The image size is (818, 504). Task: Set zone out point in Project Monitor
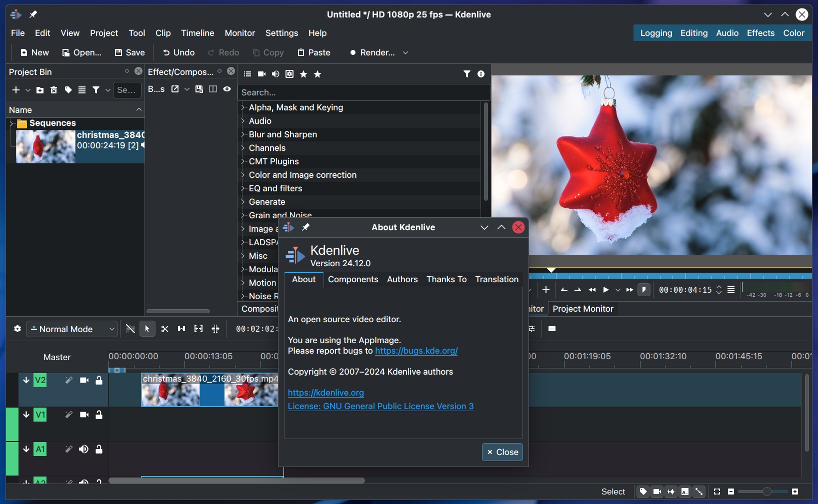click(x=578, y=290)
